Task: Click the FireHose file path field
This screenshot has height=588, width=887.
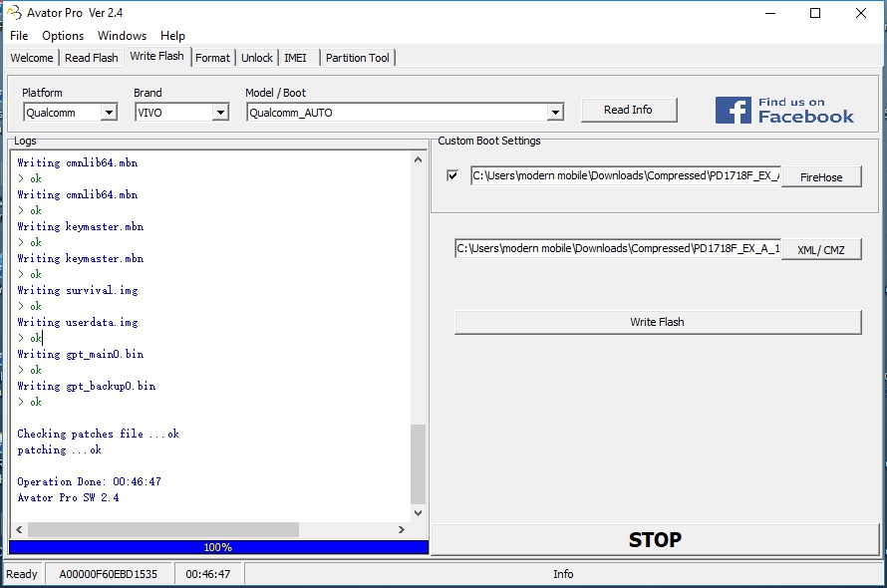Action: [626, 176]
